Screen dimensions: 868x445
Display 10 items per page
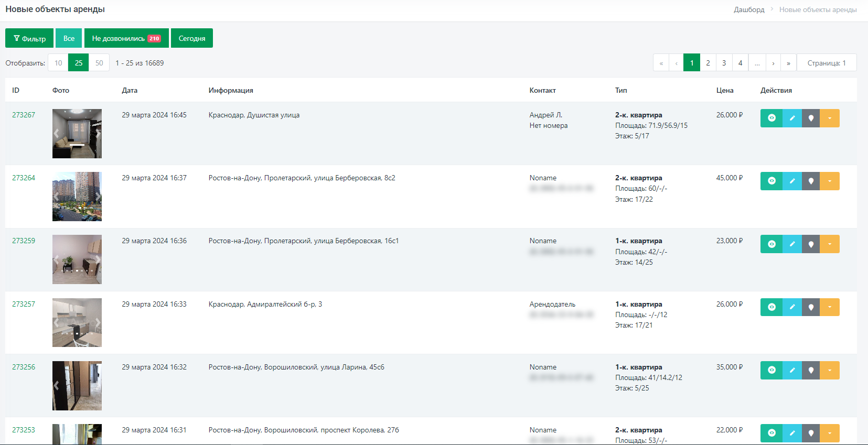(x=58, y=63)
